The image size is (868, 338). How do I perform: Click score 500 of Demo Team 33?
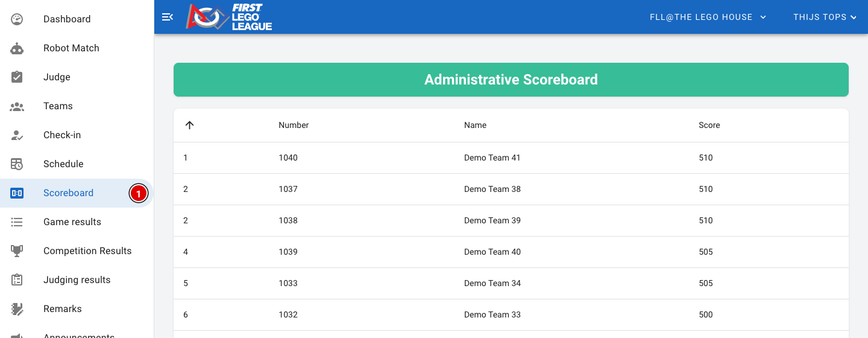(x=706, y=314)
